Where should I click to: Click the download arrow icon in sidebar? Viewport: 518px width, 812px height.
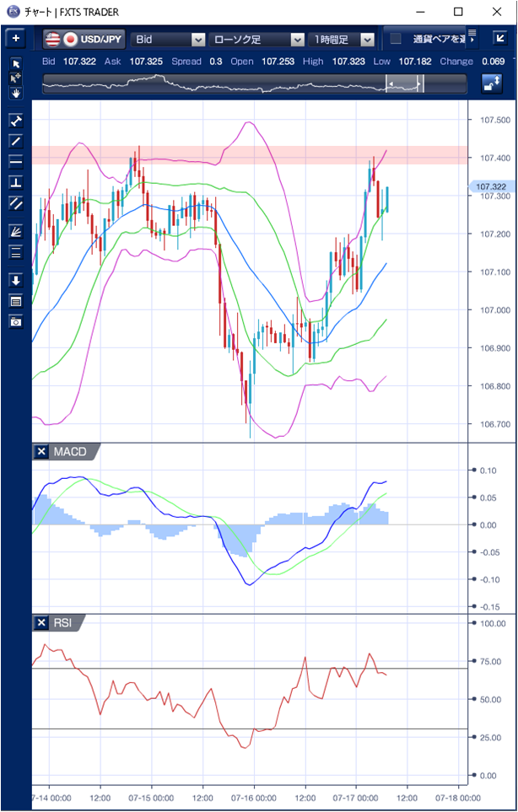pos(16,280)
